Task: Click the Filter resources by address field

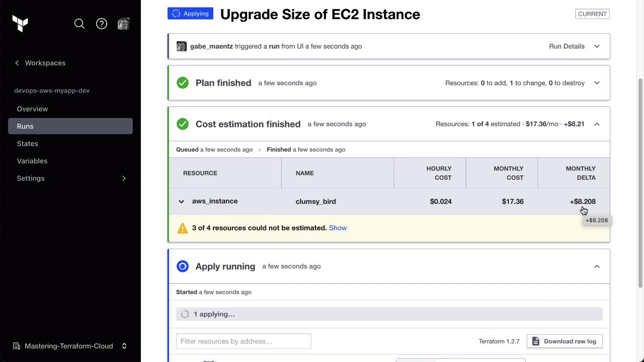Action: coord(244,341)
